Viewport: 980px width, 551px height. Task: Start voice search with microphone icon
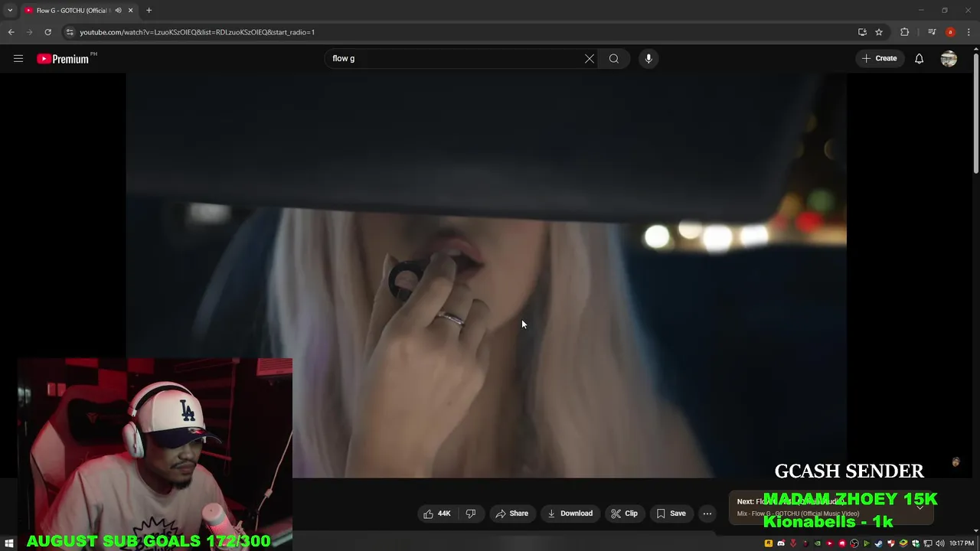(648, 59)
